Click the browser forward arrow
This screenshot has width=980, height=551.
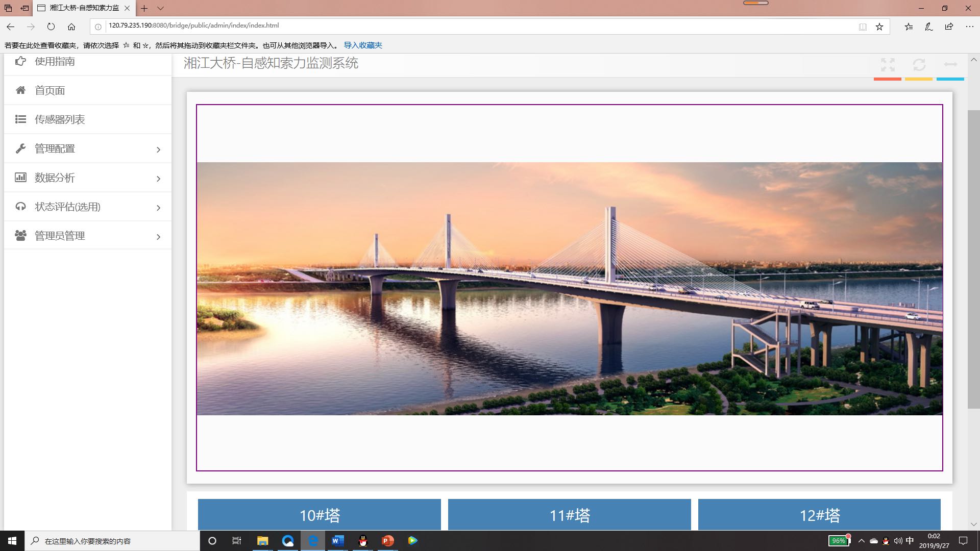[31, 27]
